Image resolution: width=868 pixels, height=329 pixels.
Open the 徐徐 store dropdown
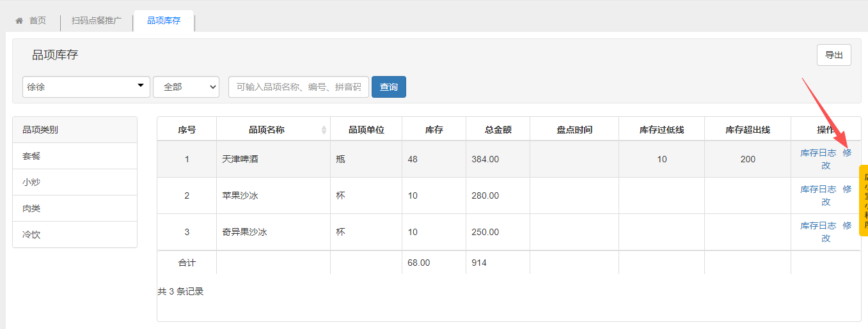point(86,87)
